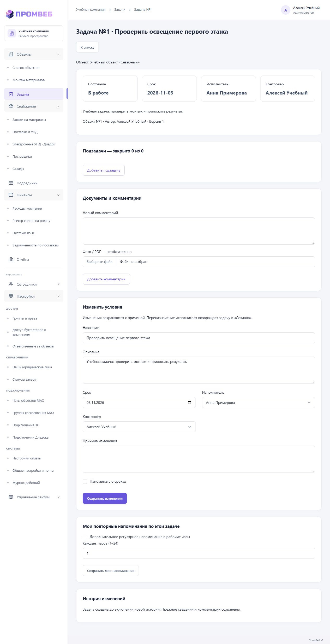Open Группы и права item
Screen dimensions: 330x644
pos(25,318)
